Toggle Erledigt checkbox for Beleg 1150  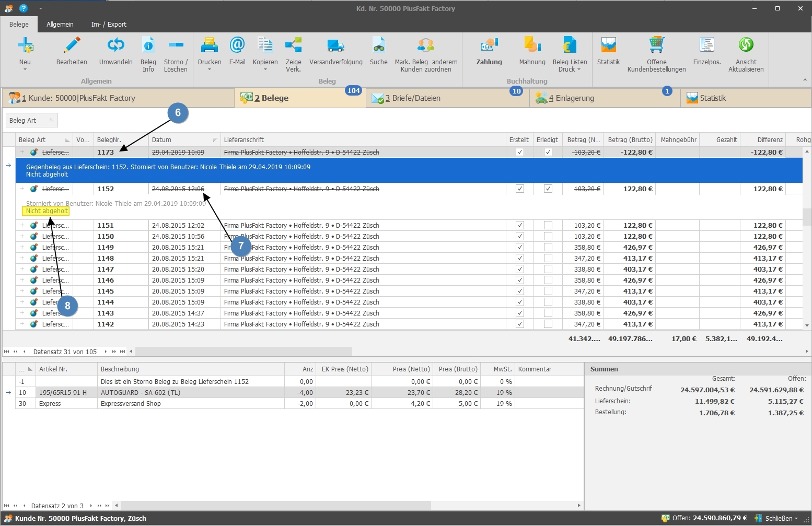548,237
